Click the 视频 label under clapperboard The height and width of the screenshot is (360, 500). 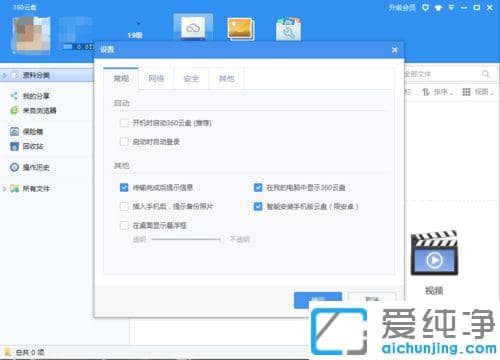click(434, 290)
